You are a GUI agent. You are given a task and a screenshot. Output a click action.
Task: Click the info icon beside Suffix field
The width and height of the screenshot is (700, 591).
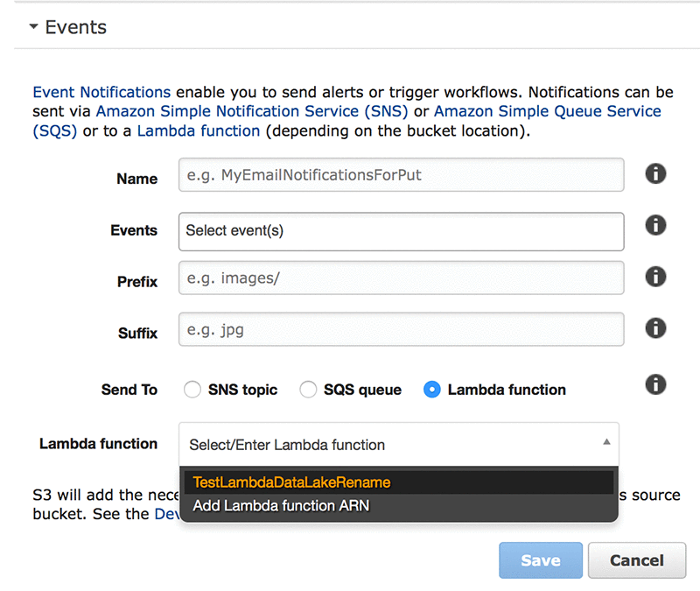pos(655,328)
